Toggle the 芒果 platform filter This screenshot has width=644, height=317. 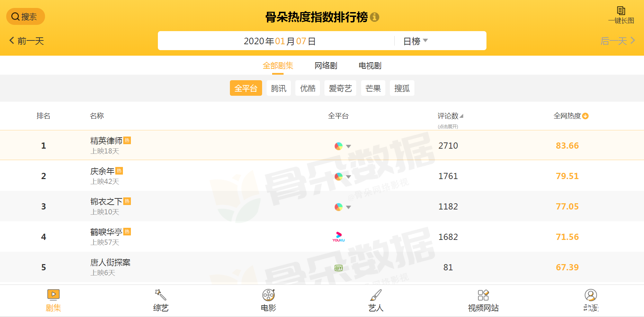pos(373,88)
